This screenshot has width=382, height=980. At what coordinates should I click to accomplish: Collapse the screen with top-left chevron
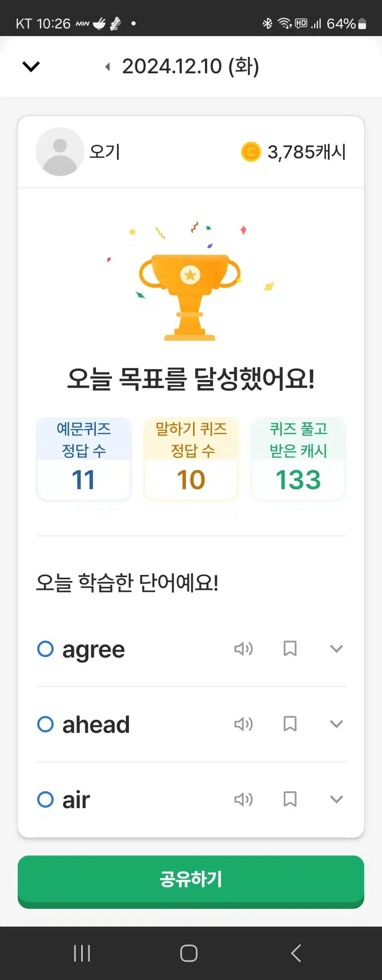click(x=31, y=66)
